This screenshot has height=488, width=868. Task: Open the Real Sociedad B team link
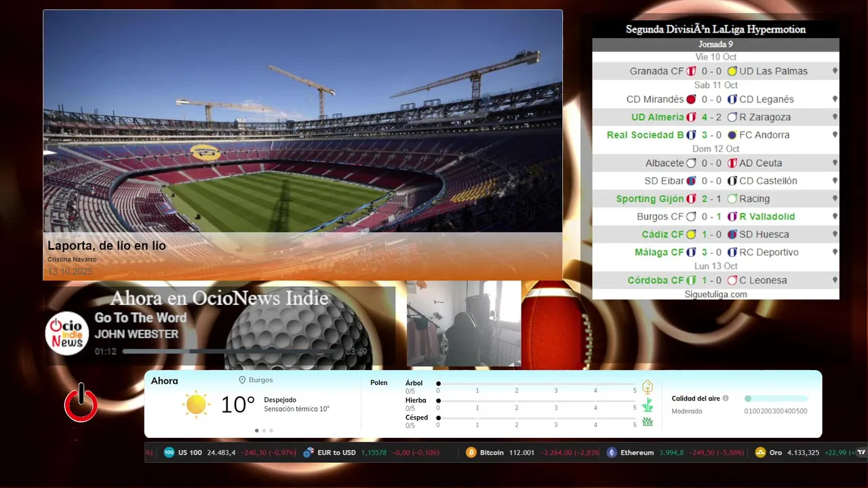646,135
